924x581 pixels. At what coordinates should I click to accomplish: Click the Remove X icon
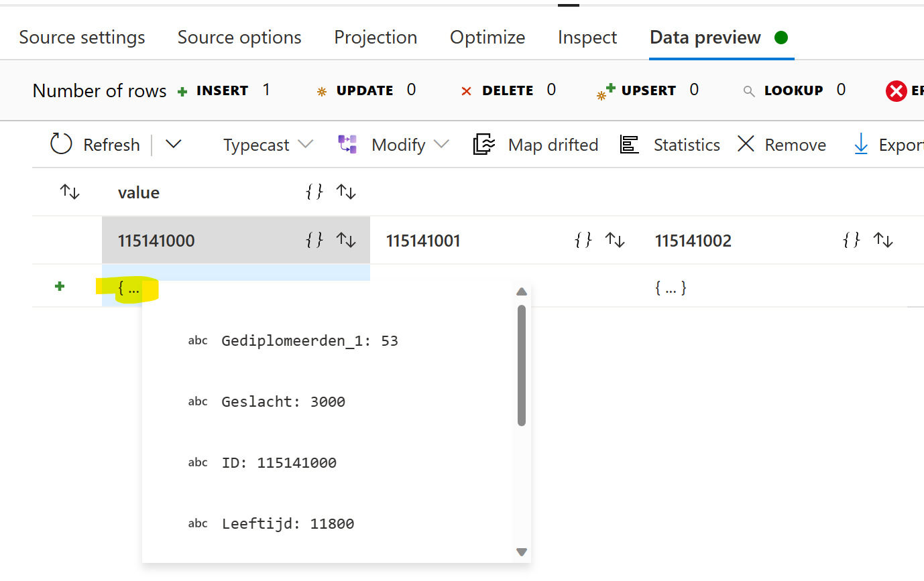746,144
